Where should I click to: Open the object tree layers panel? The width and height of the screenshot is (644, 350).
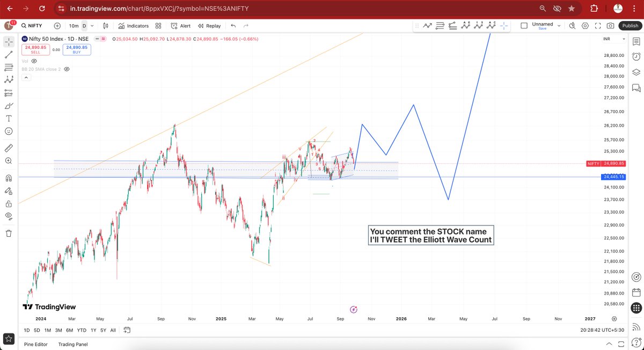click(636, 72)
